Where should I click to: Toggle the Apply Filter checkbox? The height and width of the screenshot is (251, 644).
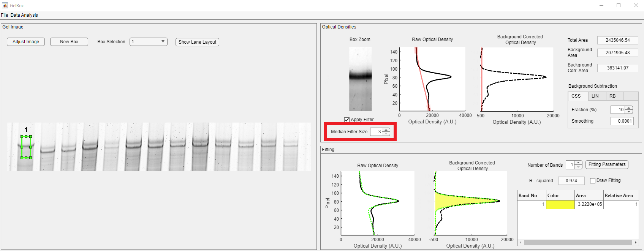(x=347, y=120)
